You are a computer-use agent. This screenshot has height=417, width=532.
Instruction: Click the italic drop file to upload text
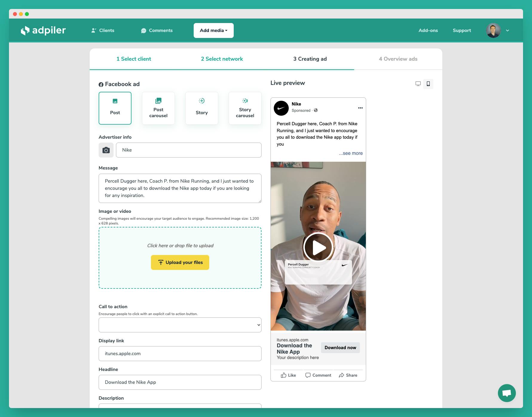pos(180,246)
